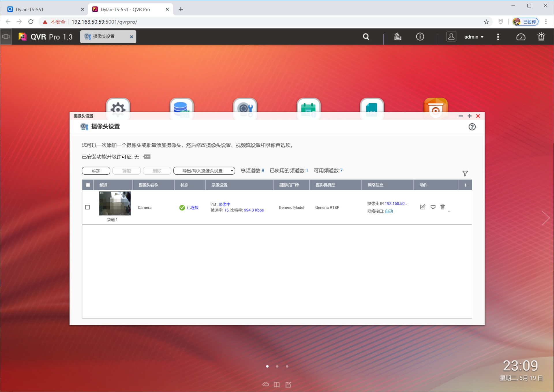Click the delete camera trash icon
This screenshot has height=392, width=554.
[443, 207]
